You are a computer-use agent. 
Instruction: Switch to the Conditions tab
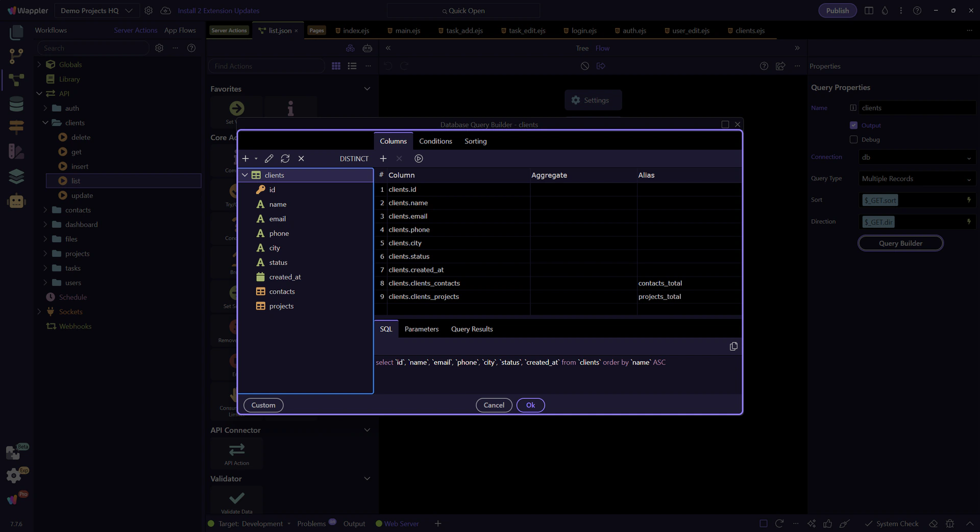click(435, 141)
